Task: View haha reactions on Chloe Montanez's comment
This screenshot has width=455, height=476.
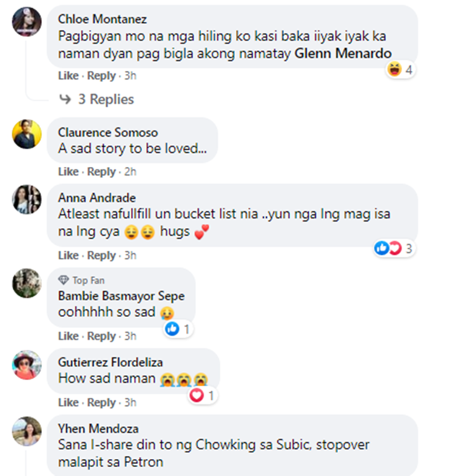Action: (400, 69)
